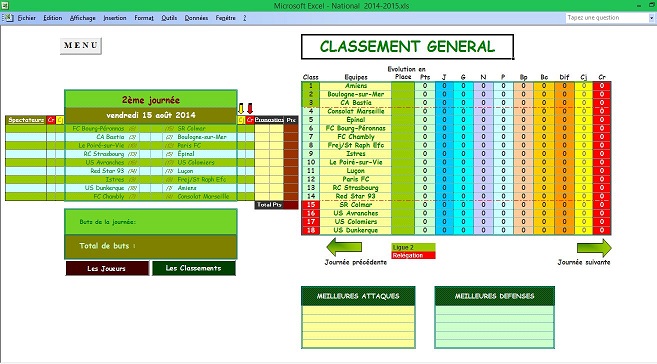Click the yellow Cj header beside Spectateurs

(60, 120)
